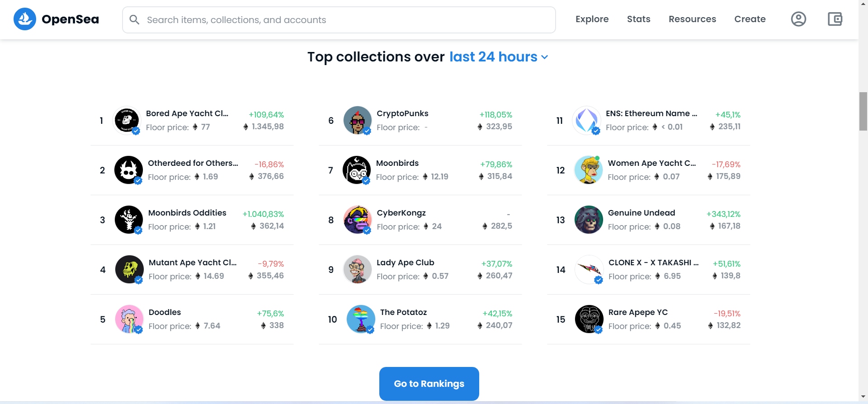Open the CryptoPunks collection name
Image resolution: width=868 pixels, height=404 pixels.
[402, 113]
